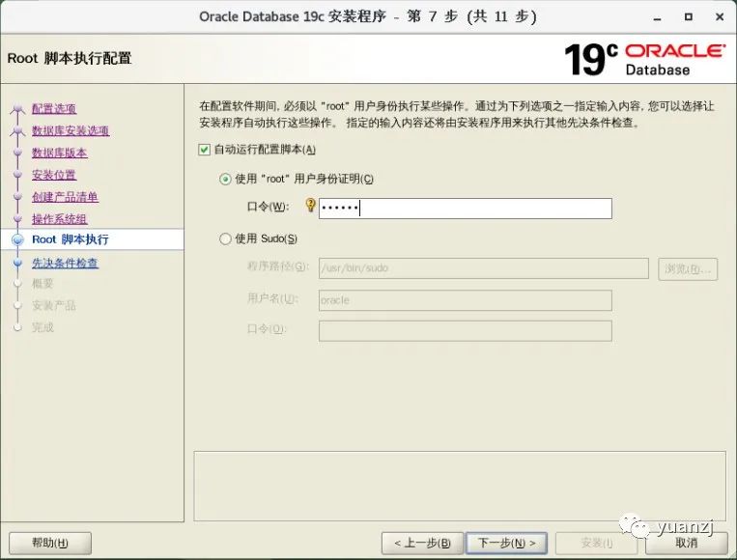Open the 帮助(H) help button

pyautogui.click(x=50, y=543)
